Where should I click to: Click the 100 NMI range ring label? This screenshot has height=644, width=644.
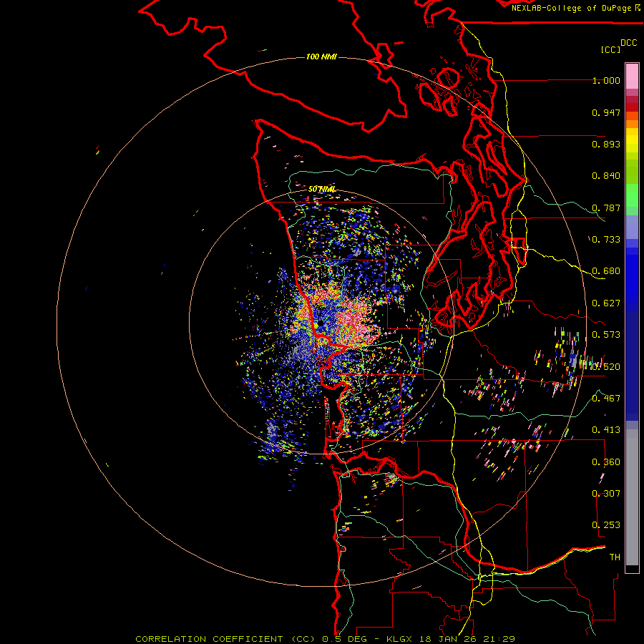[x=321, y=57]
